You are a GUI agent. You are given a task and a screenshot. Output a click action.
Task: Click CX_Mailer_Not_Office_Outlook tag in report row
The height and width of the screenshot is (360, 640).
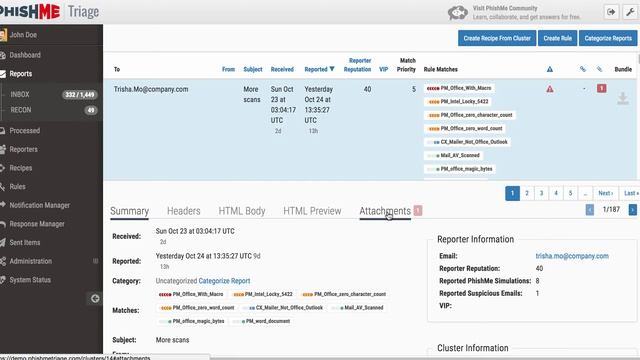467,142
